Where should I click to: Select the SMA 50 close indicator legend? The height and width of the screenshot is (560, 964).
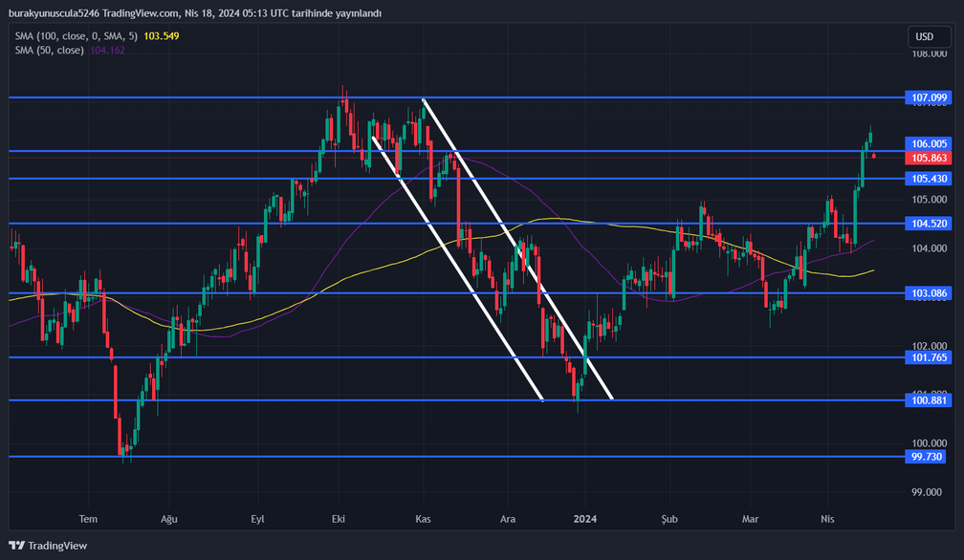49,50
